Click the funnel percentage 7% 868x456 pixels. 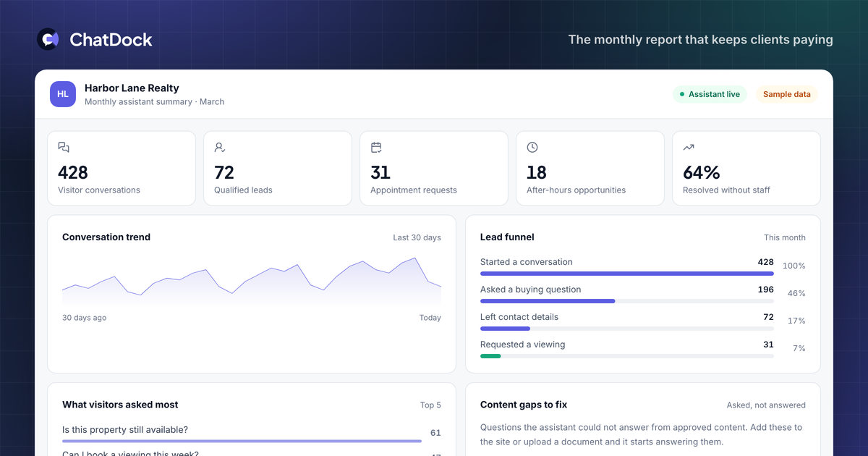coord(799,348)
